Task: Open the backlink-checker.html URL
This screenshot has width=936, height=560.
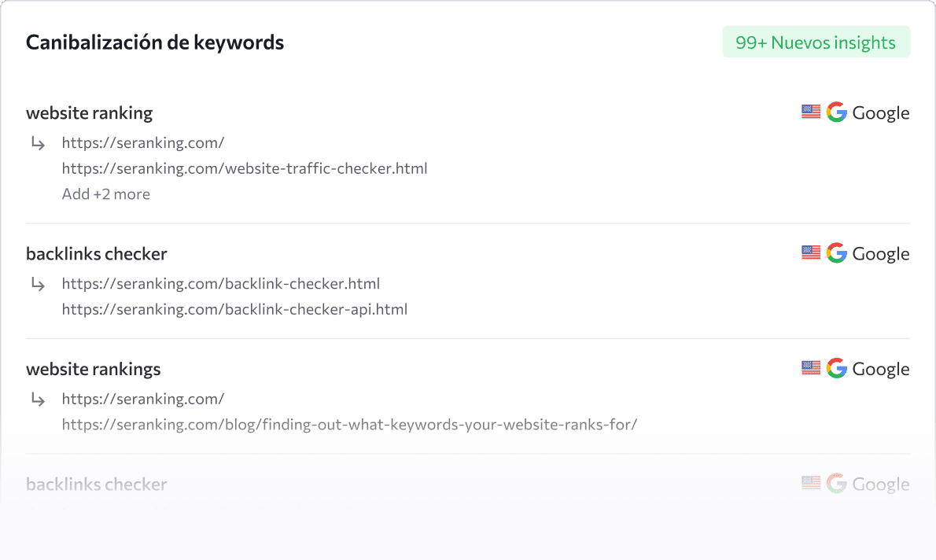Action: tap(221, 284)
